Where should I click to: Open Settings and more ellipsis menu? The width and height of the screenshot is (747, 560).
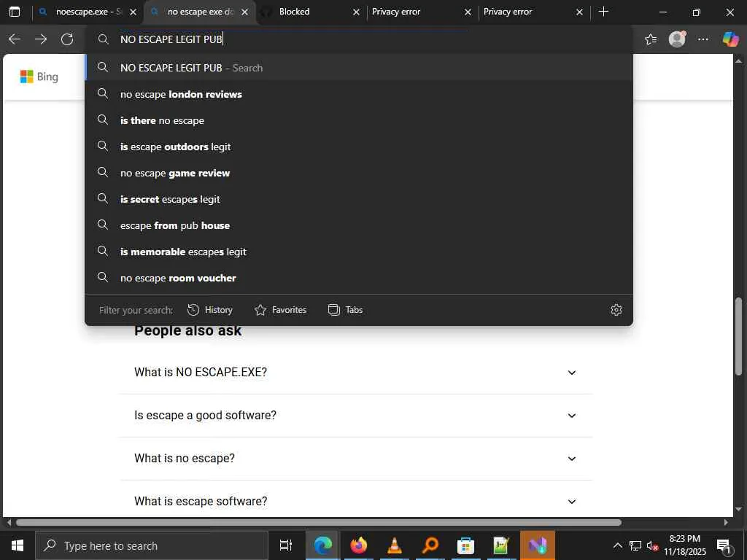[x=703, y=39]
